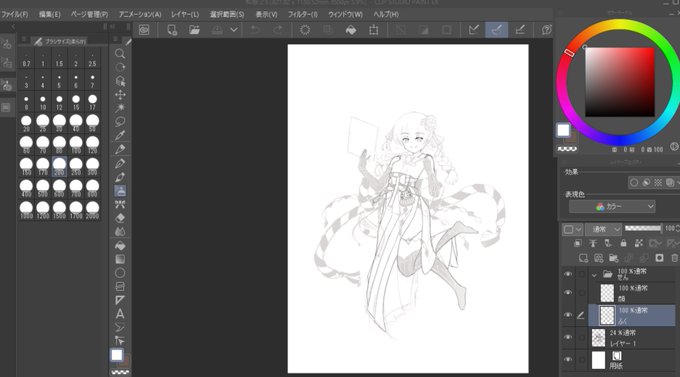Open the Clip Studio launcher icon
This screenshot has height=377, width=680.
point(144,30)
